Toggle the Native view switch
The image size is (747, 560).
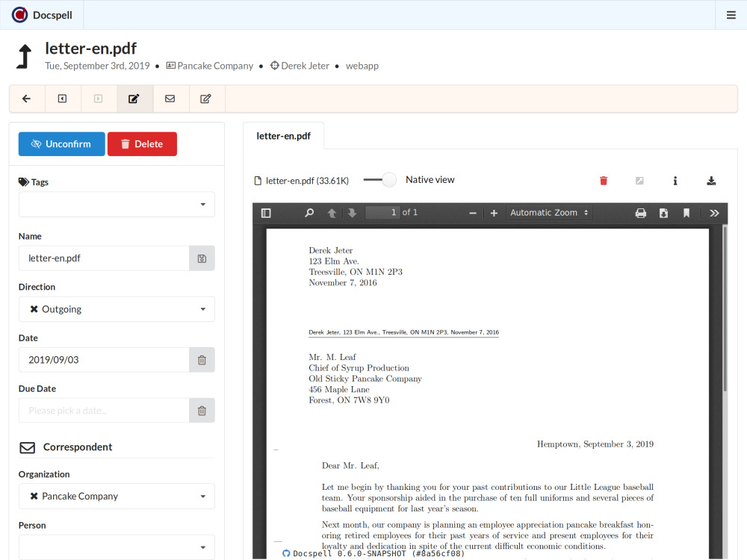click(x=381, y=180)
